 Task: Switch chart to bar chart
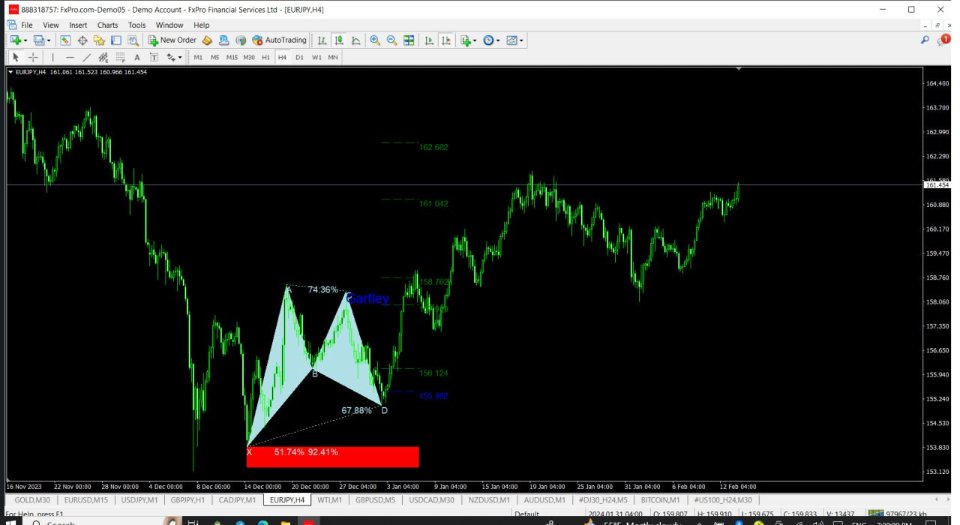tap(321, 40)
